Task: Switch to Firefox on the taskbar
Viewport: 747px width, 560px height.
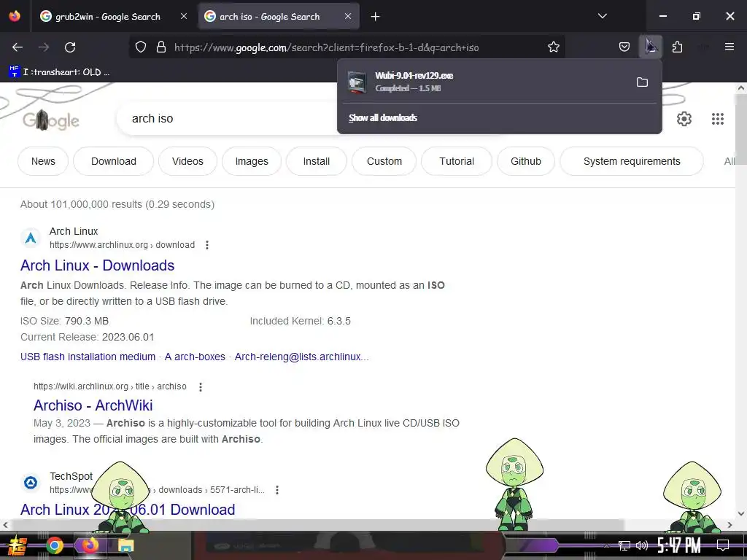Action: point(90,545)
